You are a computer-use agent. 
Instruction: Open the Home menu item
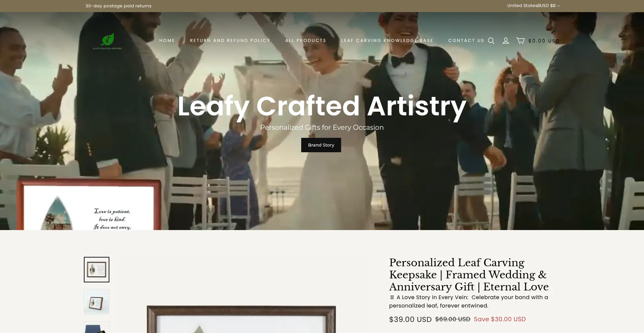pyautogui.click(x=167, y=41)
